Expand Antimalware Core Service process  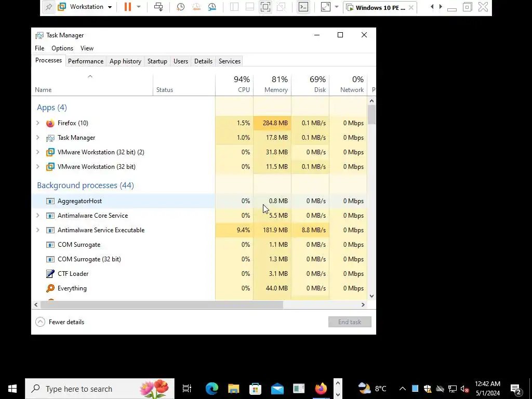(x=37, y=216)
